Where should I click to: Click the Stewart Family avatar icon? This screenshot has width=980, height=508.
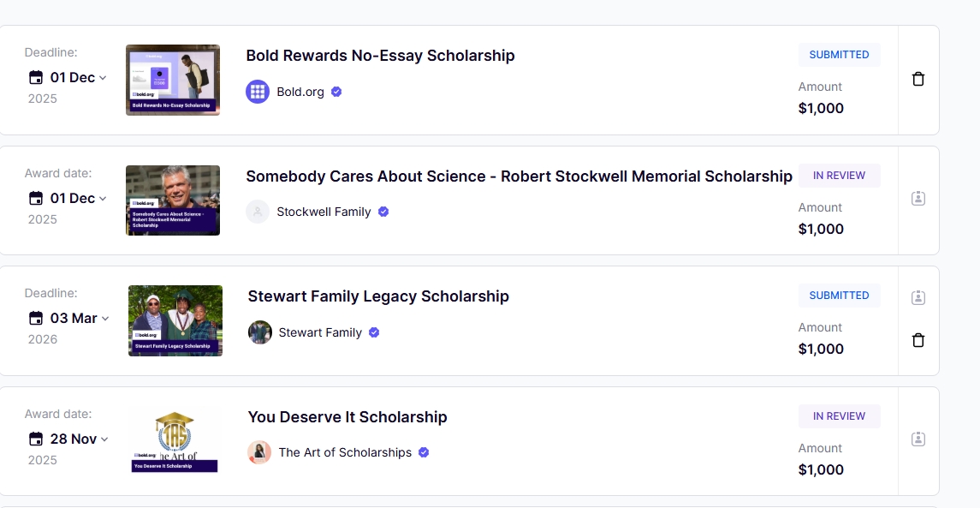click(x=260, y=332)
